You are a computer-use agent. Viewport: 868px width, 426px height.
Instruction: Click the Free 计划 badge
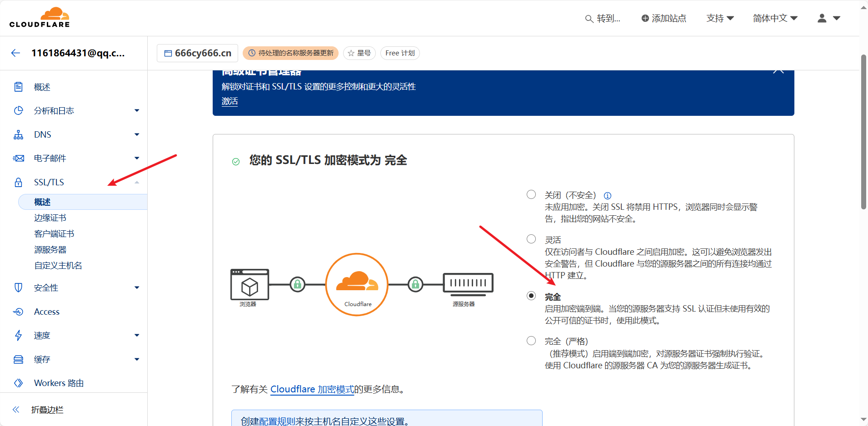[x=400, y=53]
